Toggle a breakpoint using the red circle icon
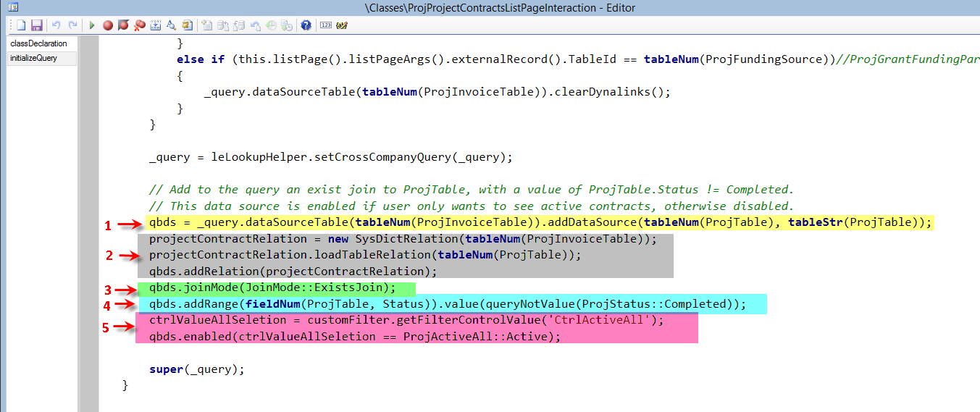980x412 pixels. pyautogui.click(x=107, y=25)
